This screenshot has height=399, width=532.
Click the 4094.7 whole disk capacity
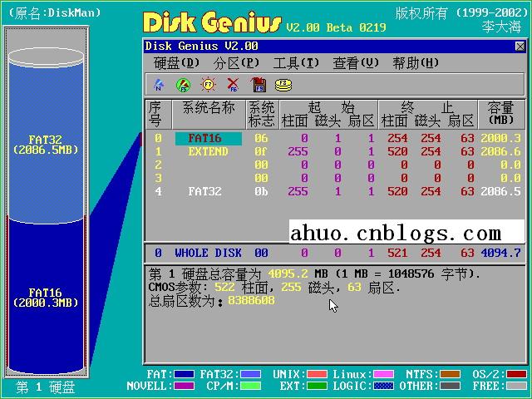point(500,253)
